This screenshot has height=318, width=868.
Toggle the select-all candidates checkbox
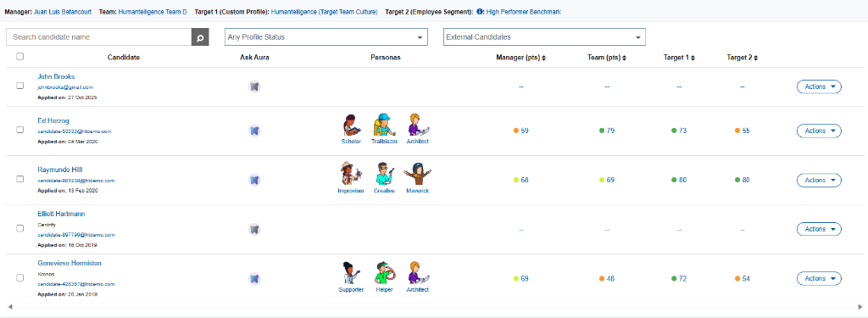coord(20,56)
